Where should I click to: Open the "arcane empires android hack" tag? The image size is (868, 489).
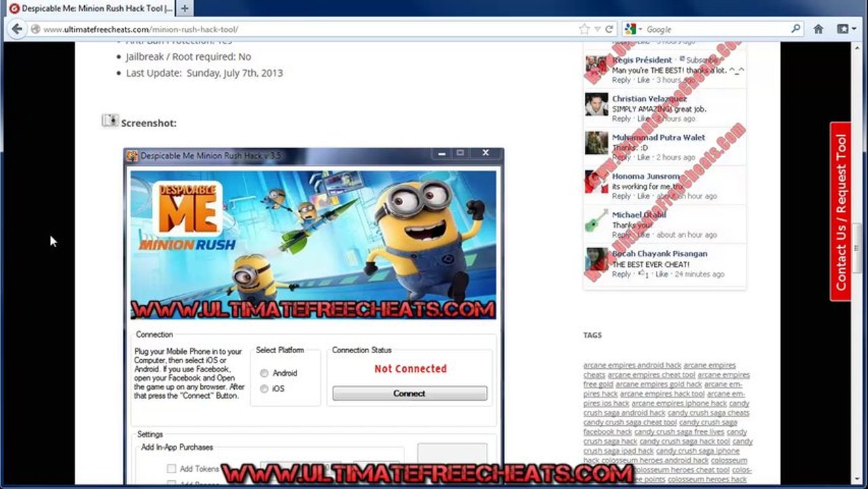click(x=633, y=365)
